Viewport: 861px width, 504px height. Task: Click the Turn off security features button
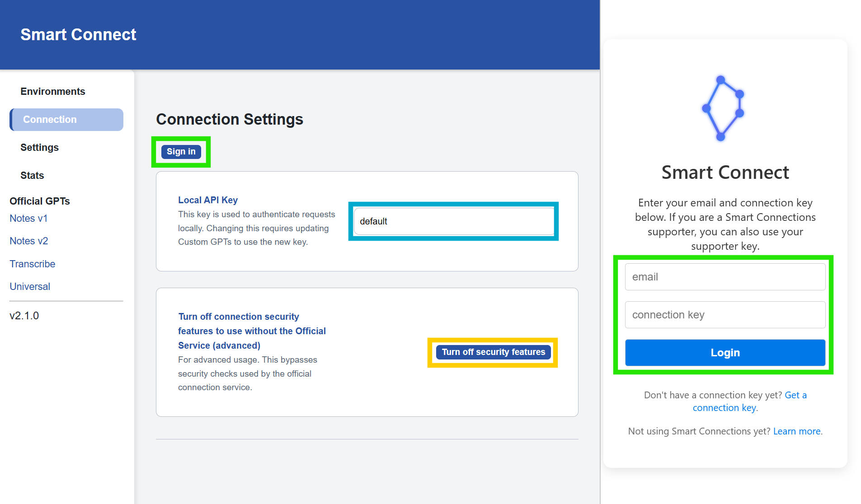point(493,352)
